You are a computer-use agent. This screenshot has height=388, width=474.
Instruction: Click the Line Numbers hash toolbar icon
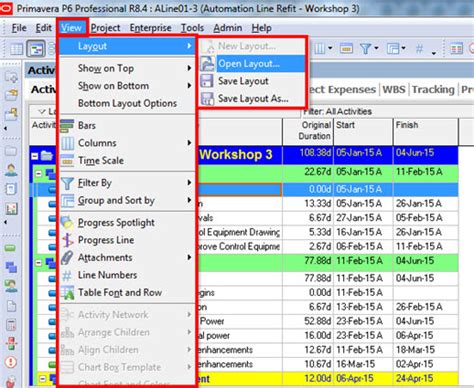(x=419, y=49)
